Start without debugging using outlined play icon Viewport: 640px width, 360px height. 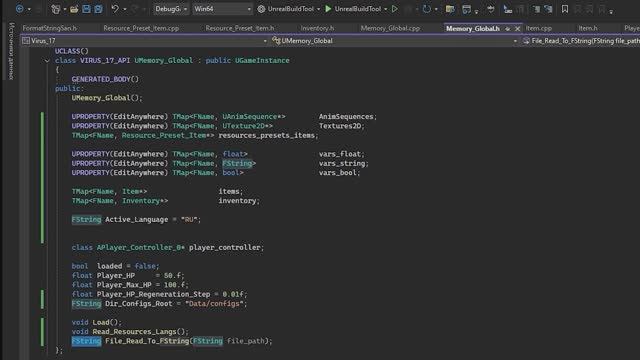tap(395, 9)
